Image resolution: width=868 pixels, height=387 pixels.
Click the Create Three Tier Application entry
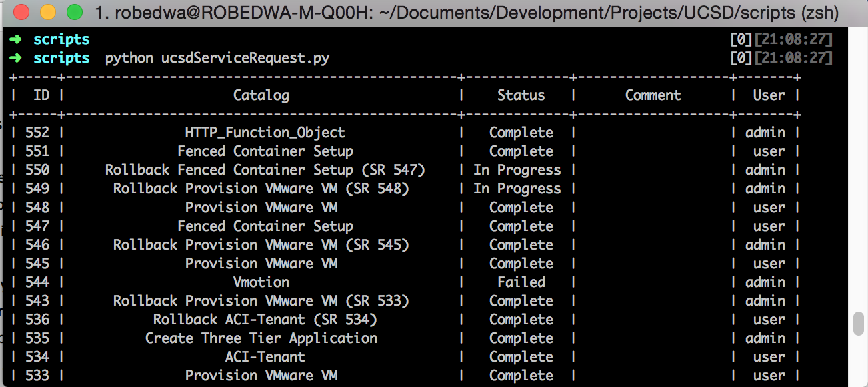(x=261, y=338)
